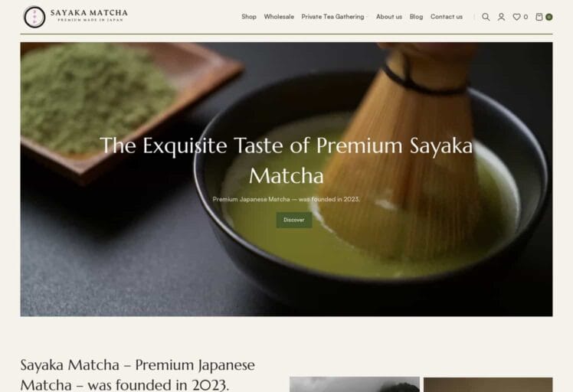Open the Shop menu item
This screenshot has width=573, height=392.
coord(249,17)
